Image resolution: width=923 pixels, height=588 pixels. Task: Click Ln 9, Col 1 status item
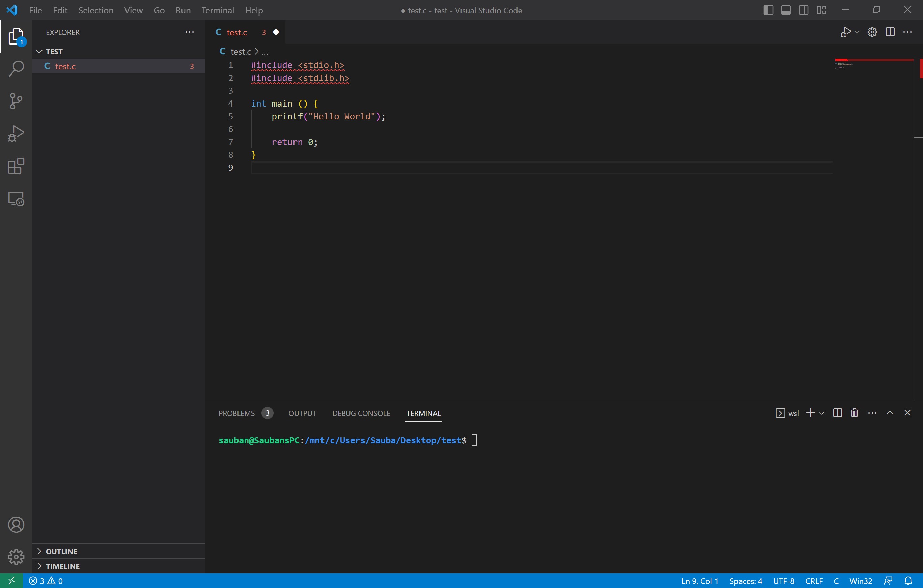pyautogui.click(x=700, y=581)
